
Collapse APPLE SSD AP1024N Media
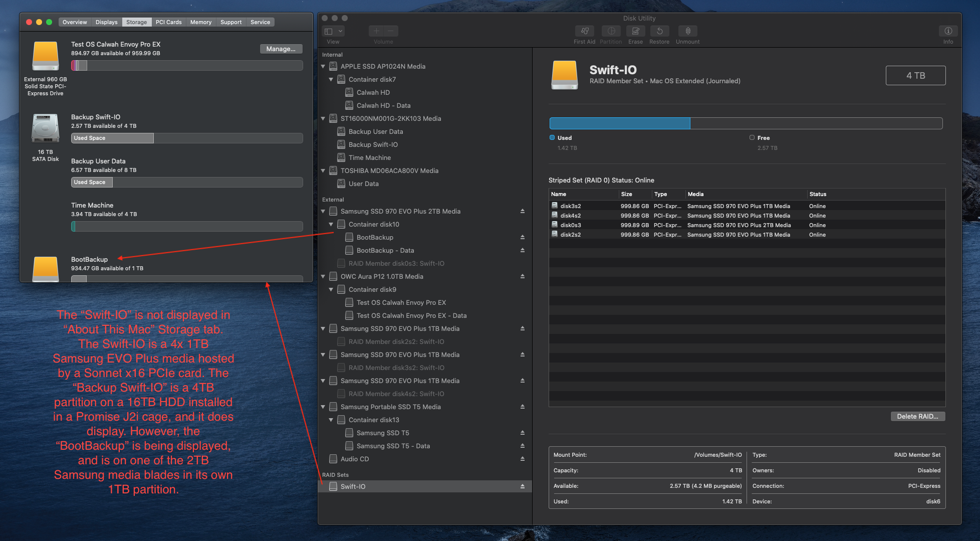coord(323,66)
